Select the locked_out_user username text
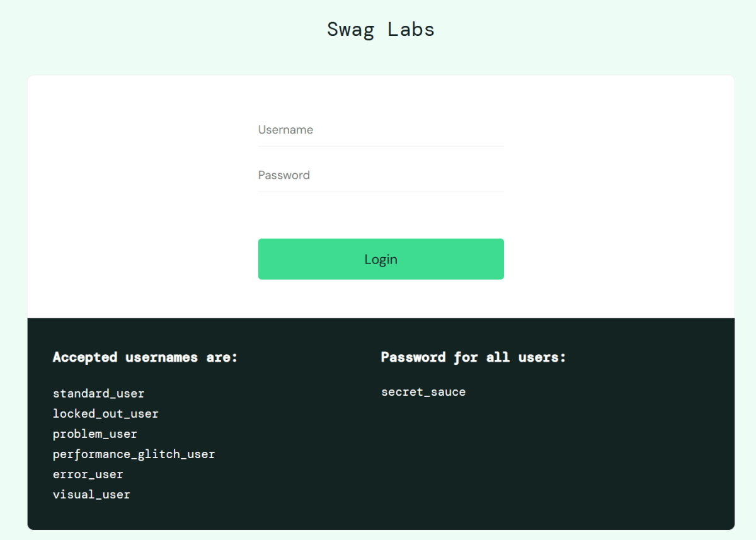Screen dimensions: 756x540 (105, 413)
